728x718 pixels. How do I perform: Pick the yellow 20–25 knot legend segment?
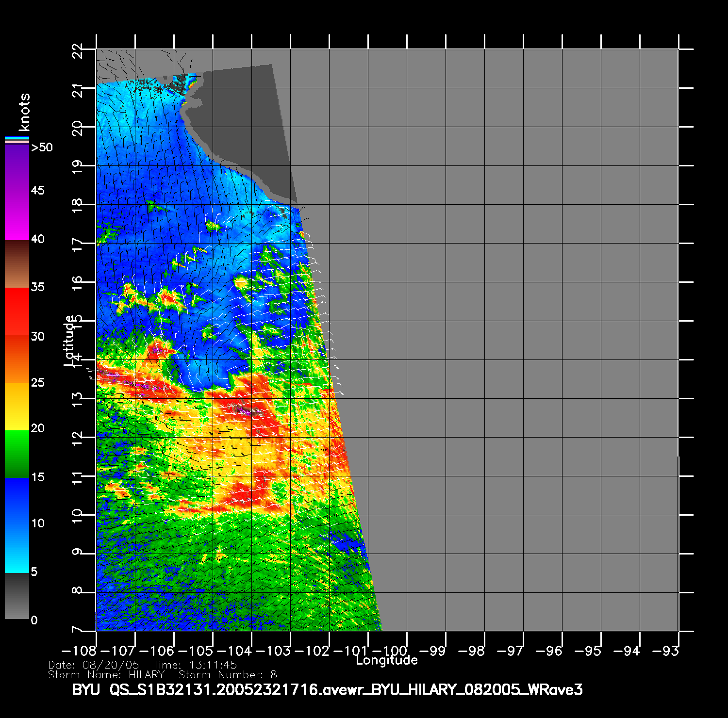17,407
